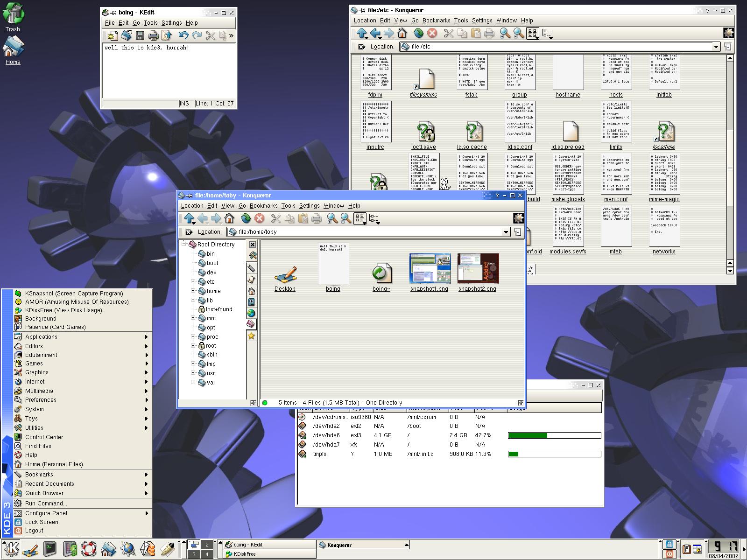Click the Back arrow in file:/etc Konqueror toolbar
Image resolution: width=747 pixels, height=560 pixels.
(375, 33)
